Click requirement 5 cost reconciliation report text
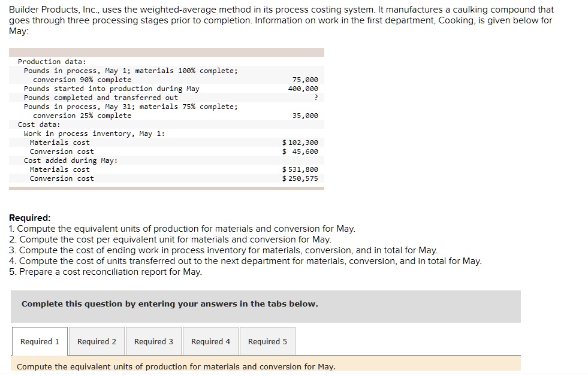Screen dimensions: 588x376 pyautogui.click(x=105, y=272)
